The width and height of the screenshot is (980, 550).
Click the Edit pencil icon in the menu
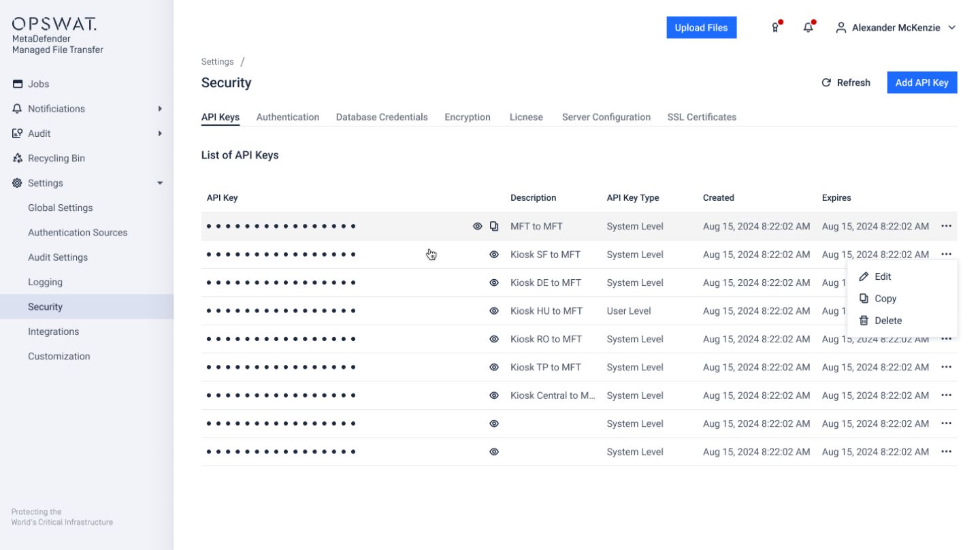click(x=864, y=276)
